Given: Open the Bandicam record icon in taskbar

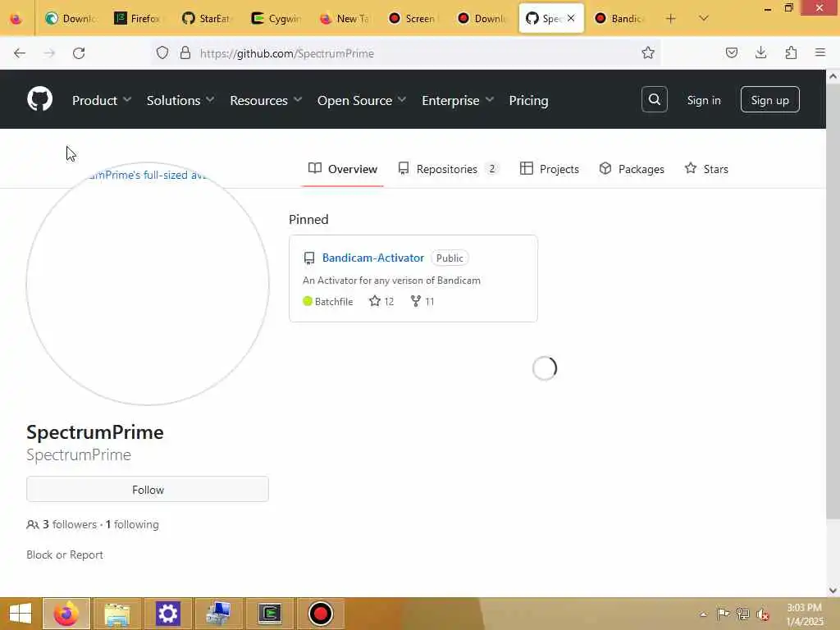Looking at the screenshot, I should pos(321,614).
